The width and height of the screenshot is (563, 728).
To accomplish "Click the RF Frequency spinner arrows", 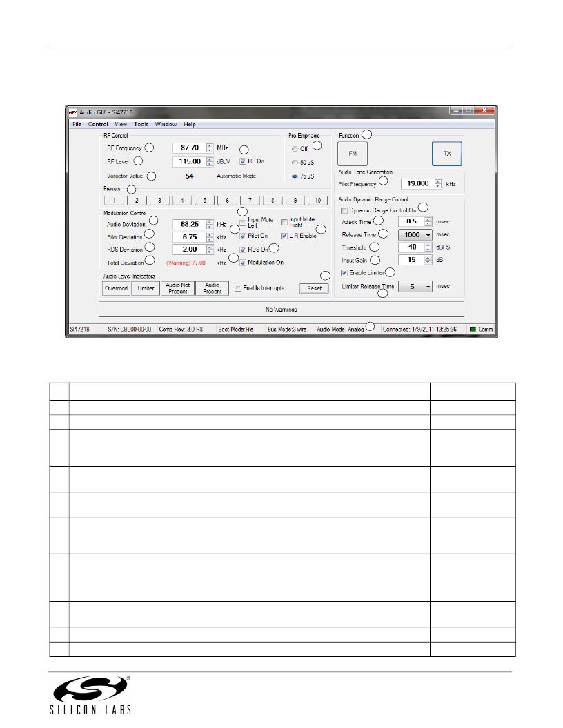I will [210, 148].
